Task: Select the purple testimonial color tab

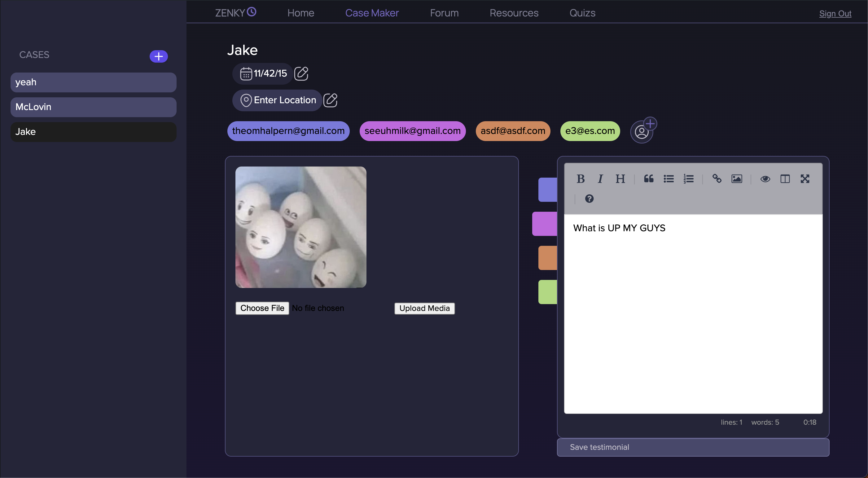Action: tap(545, 224)
